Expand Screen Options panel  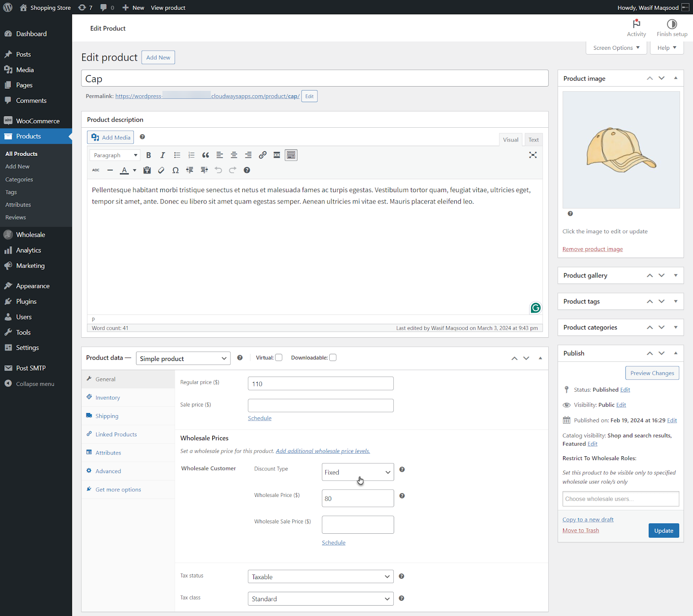click(x=616, y=48)
